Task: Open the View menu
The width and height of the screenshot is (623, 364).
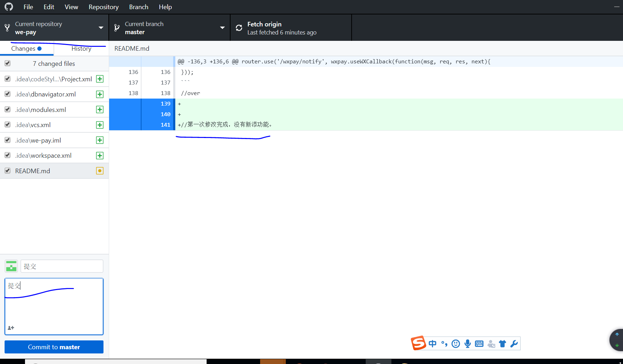Action: coord(71,7)
